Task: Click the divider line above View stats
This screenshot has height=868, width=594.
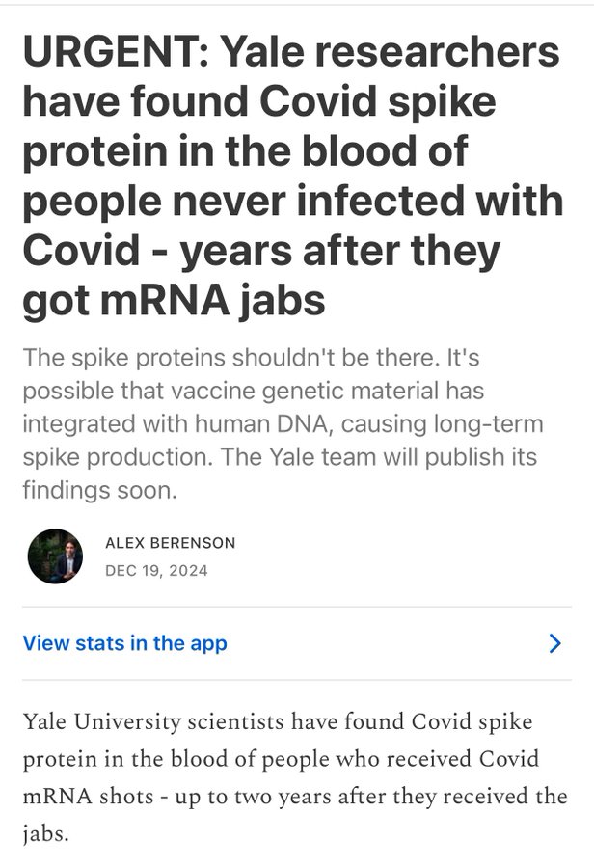Action: pyautogui.click(x=297, y=607)
